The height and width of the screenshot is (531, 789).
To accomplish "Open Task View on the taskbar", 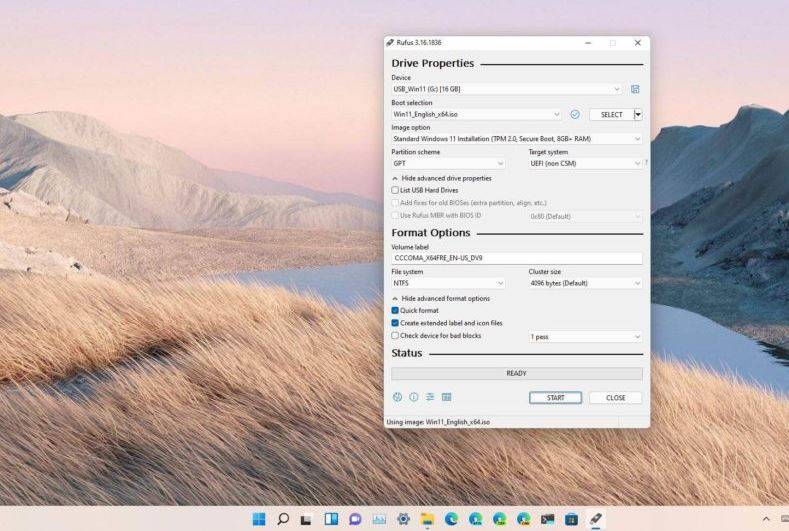I will point(306,519).
